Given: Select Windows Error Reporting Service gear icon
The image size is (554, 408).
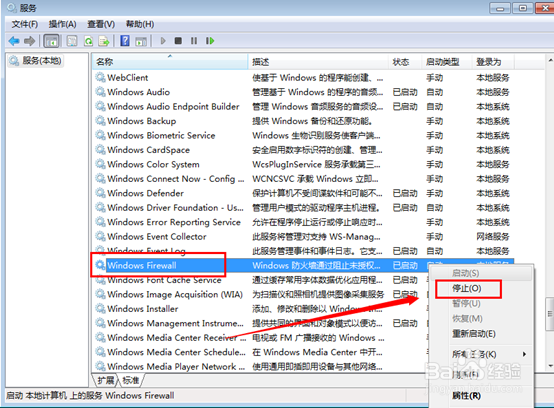Looking at the screenshot, I should pyautogui.click(x=100, y=222).
